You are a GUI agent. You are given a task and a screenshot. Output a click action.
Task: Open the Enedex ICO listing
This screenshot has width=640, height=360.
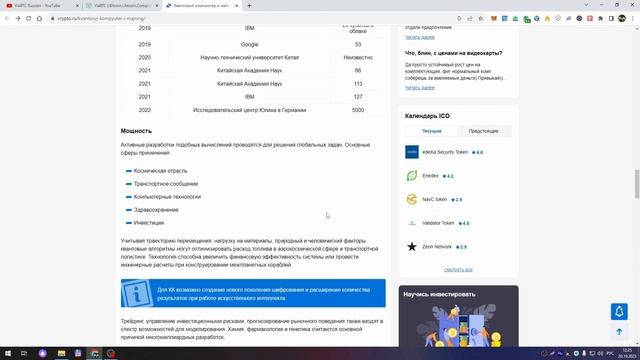(430, 176)
